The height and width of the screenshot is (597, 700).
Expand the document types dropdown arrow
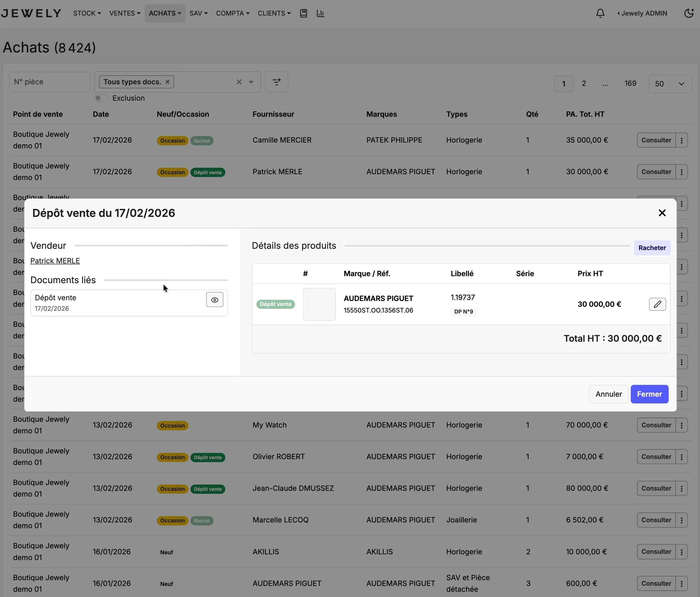point(251,82)
